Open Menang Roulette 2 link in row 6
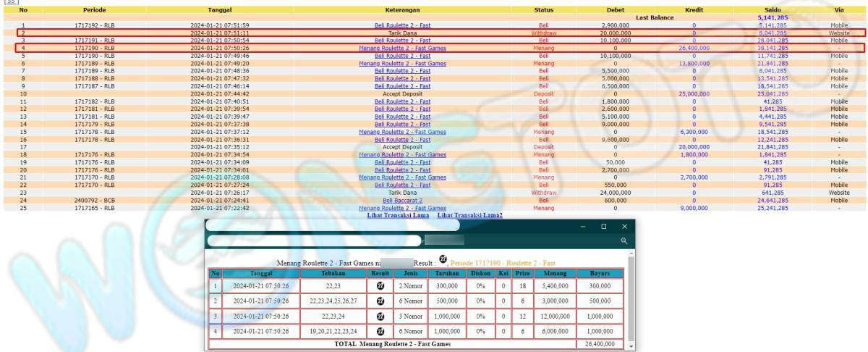868x352 pixels. [402, 63]
